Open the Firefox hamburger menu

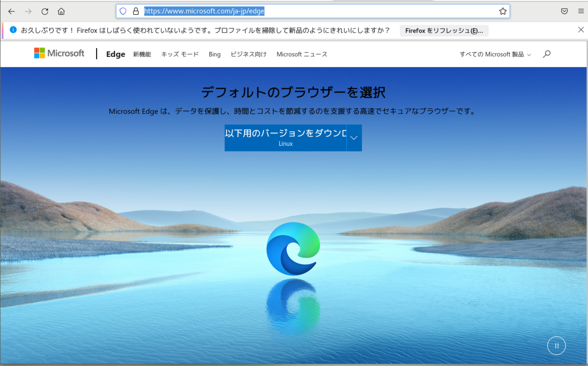click(x=580, y=11)
